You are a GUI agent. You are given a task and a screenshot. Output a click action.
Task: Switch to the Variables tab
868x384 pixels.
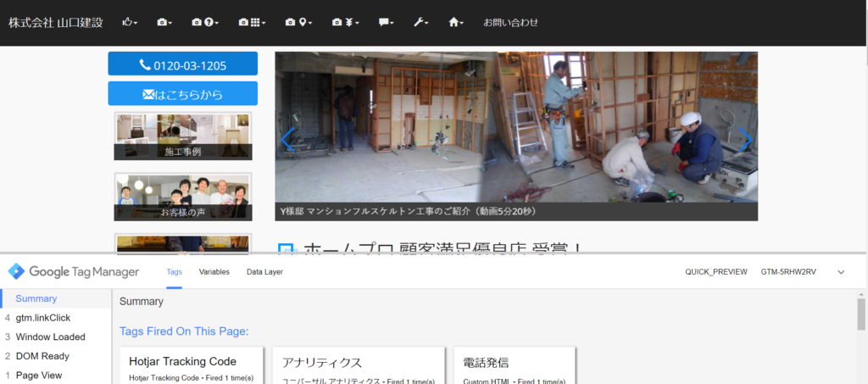pyautogui.click(x=214, y=272)
